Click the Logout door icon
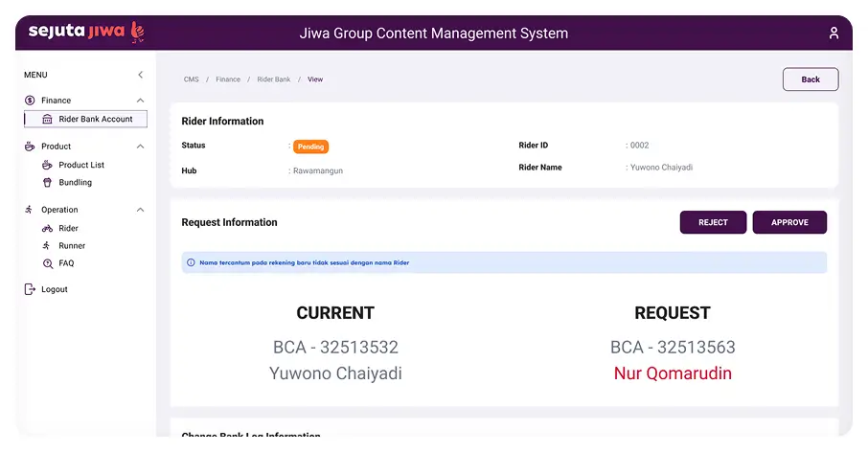 (30, 289)
